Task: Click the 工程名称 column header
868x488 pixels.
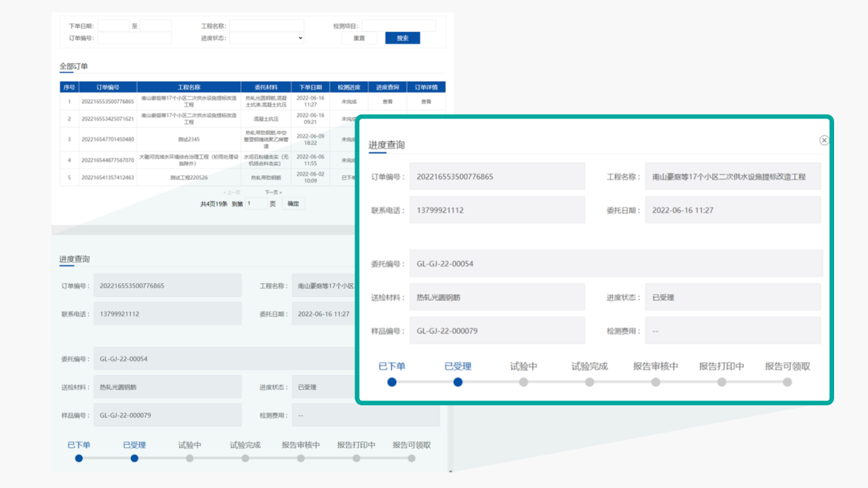Action: point(189,87)
